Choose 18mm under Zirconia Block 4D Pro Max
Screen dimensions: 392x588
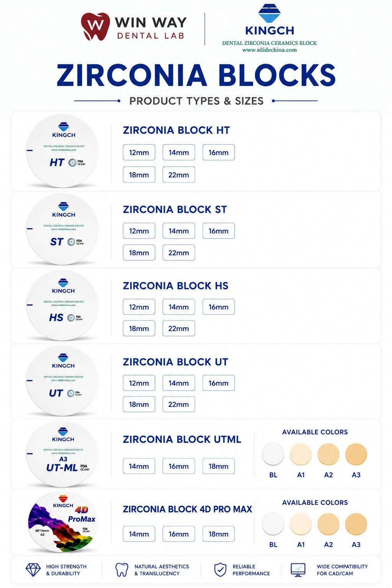[x=219, y=534]
